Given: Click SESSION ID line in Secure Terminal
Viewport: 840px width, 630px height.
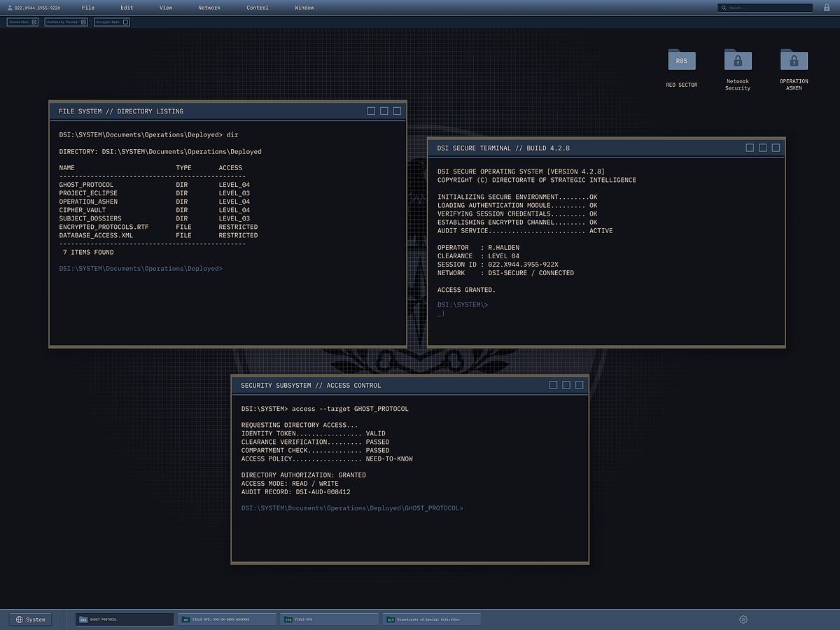Looking at the screenshot, I should [x=498, y=265].
